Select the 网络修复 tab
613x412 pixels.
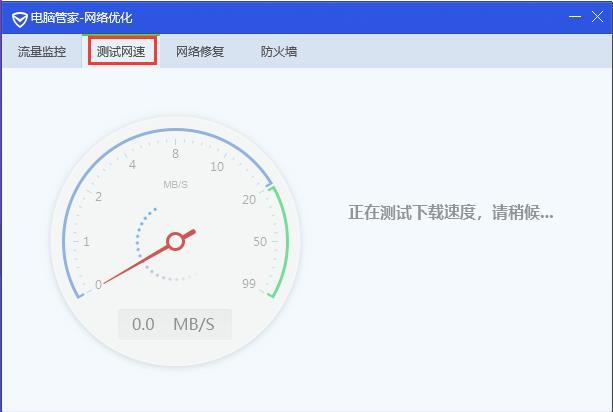pos(200,52)
